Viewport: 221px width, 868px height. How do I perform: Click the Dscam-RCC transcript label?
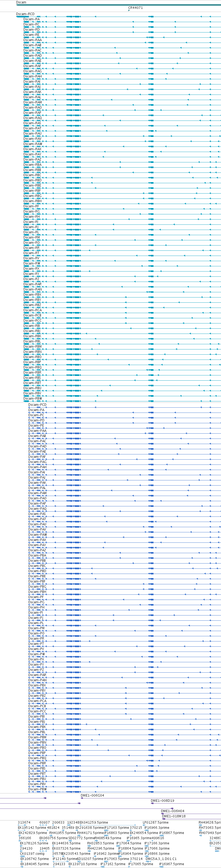[x=33, y=320]
